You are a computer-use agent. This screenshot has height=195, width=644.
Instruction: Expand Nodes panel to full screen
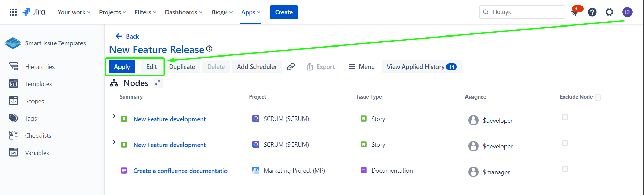pos(158,83)
